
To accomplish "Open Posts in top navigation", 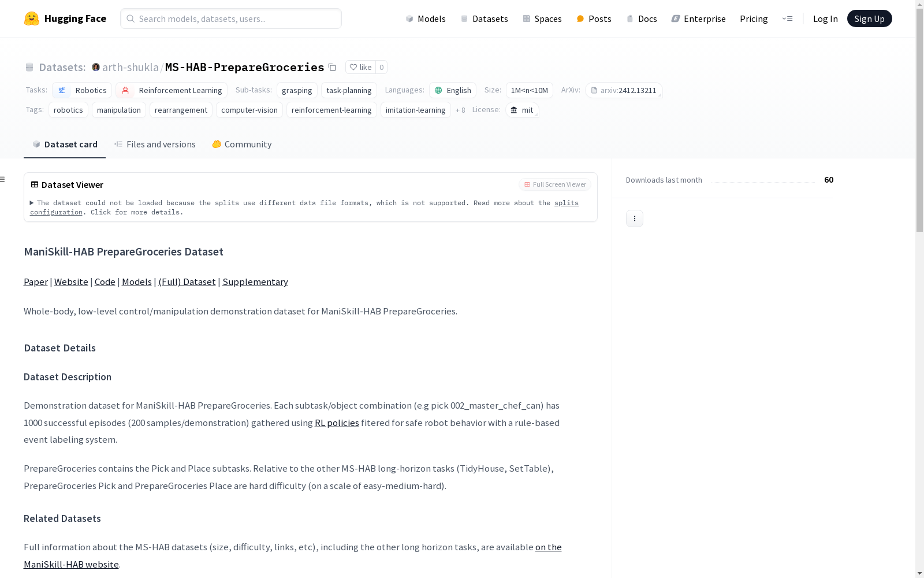I will coord(594,18).
